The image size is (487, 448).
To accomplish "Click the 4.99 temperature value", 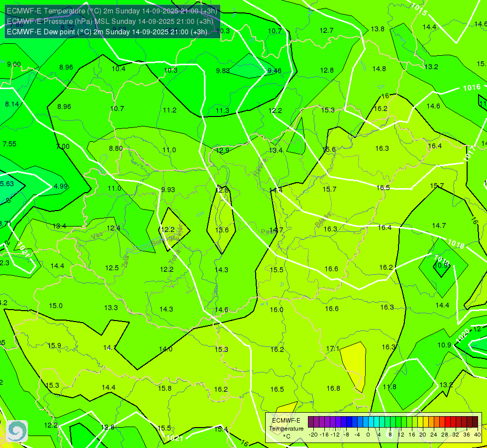I will click(61, 186).
